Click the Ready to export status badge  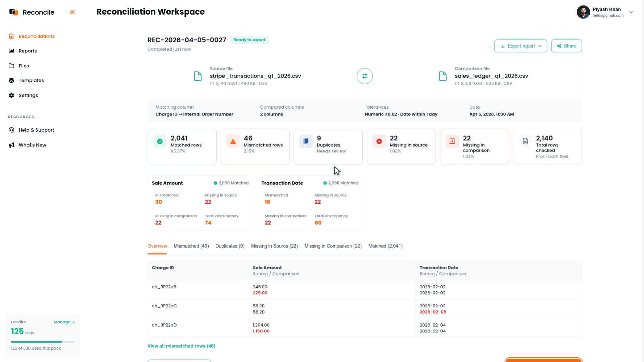point(249,40)
